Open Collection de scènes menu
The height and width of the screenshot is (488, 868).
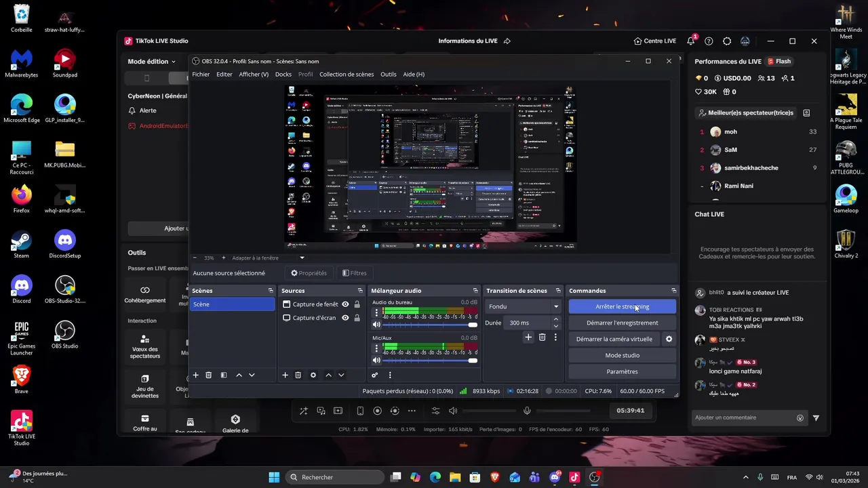(347, 75)
